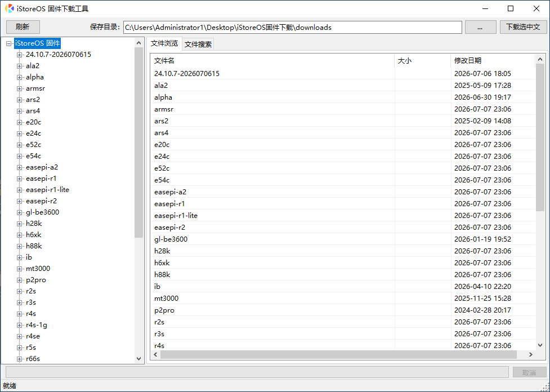550x392 pixels.
Task: Focus the 保存目录 path input field
Action: [293, 28]
